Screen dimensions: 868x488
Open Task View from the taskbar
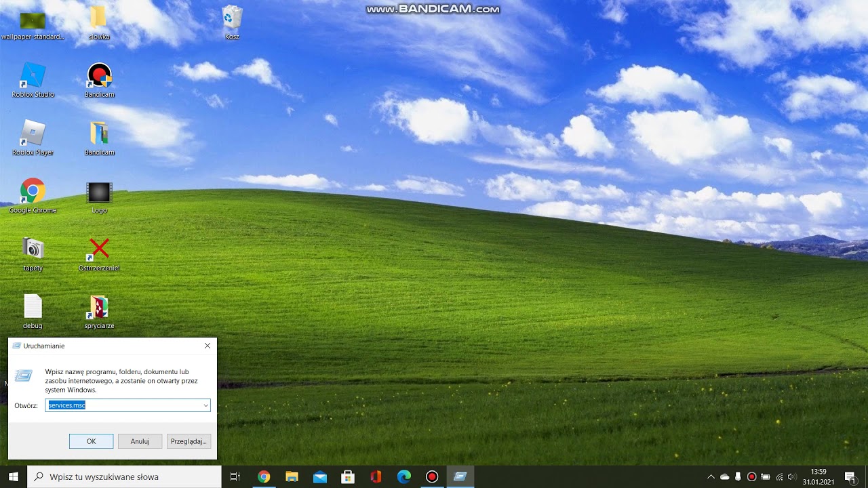pyautogui.click(x=235, y=476)
